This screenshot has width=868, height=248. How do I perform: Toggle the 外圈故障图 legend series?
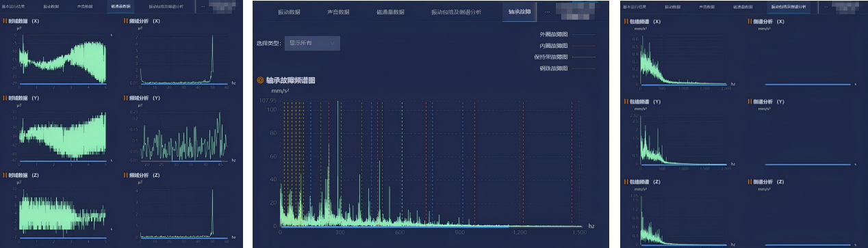[x=567, y=33]
